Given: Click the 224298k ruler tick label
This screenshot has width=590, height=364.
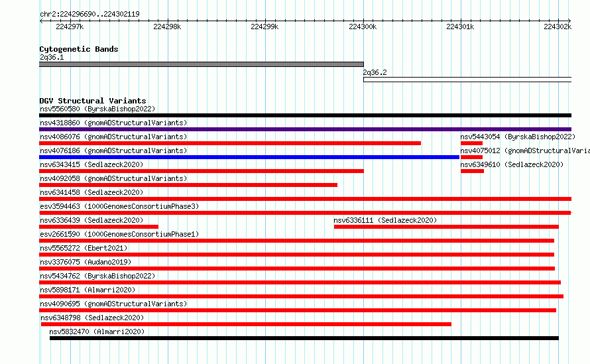Looking at the screenshot, I should pyautogui.click(x=167, y=27).
